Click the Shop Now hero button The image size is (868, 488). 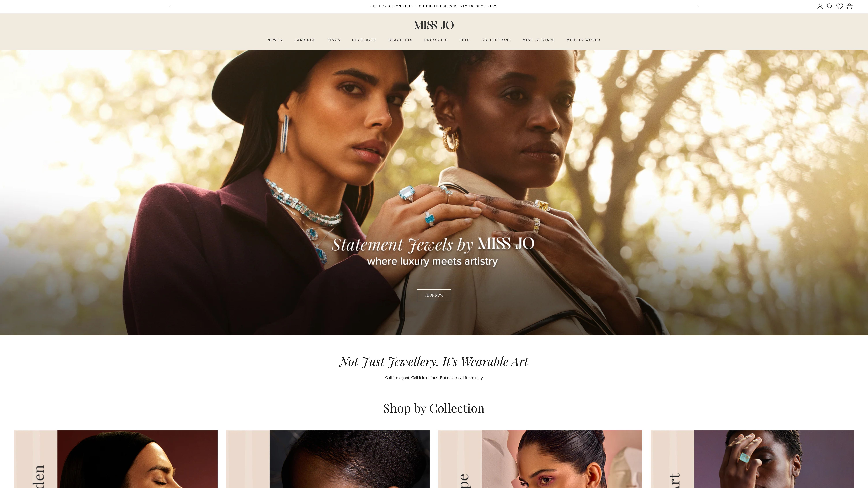click(434, 295)
